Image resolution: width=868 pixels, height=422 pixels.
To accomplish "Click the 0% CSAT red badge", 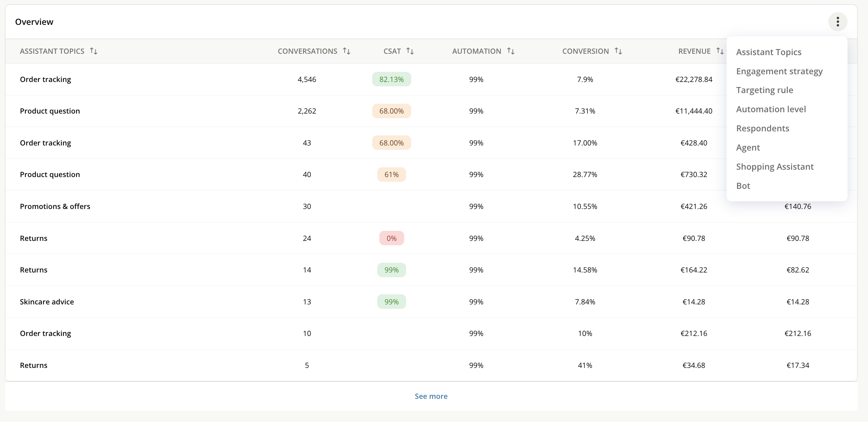I will [391, 238].
